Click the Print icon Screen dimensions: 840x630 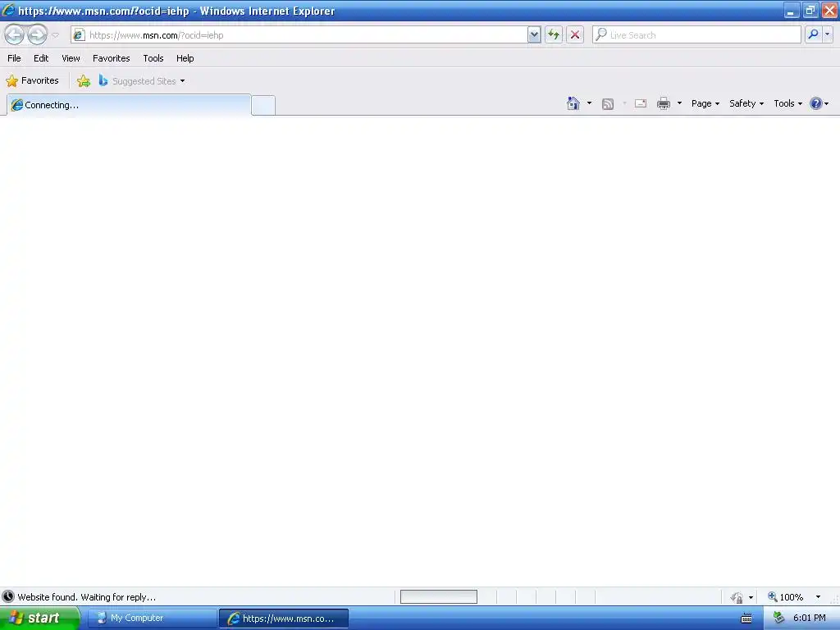pyautogui.click(x=664, y=103)
